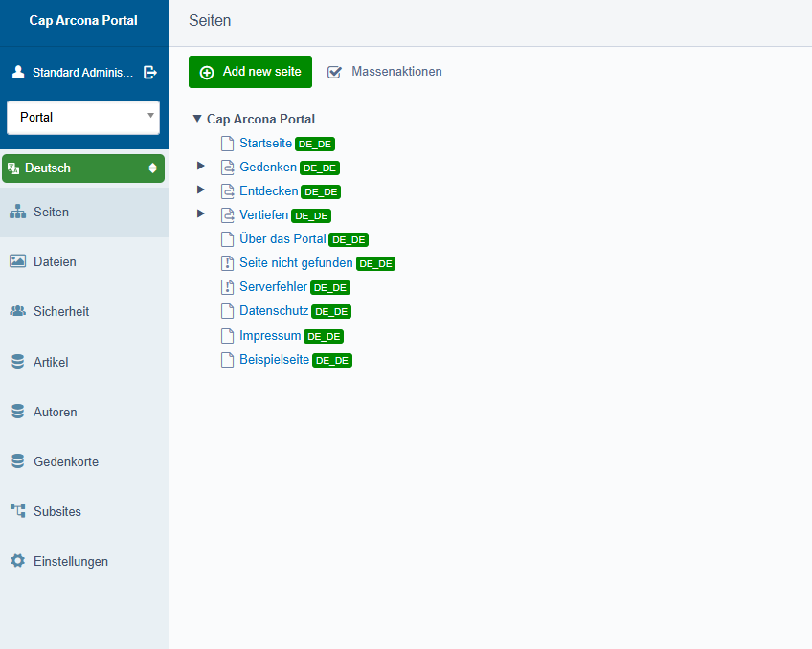This screenshot has width=812, height=649.
Task: Select the Startseite tree item
Action: [265, 144]
